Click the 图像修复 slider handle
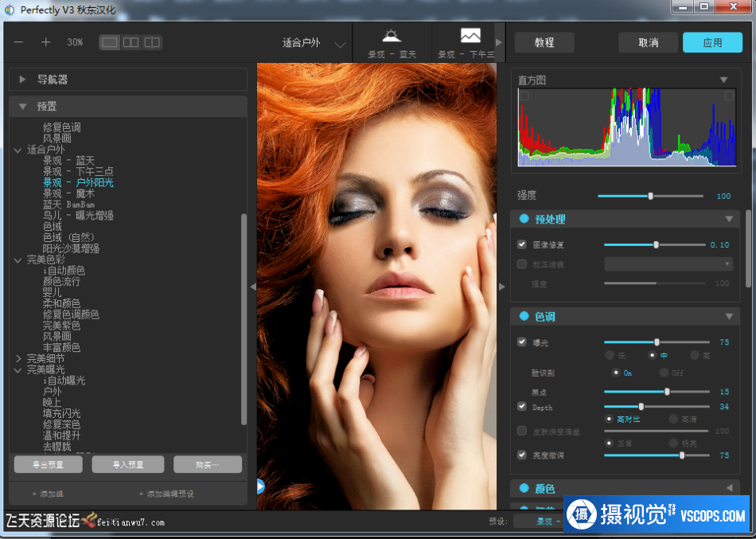The height and width of the screenshot is (539, 756). 657,244
